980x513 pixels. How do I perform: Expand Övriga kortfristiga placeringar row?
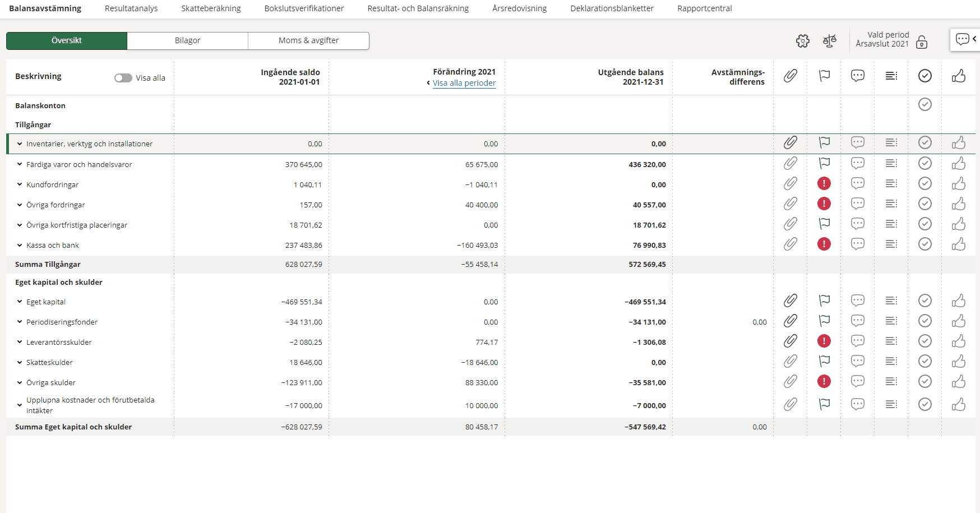pos(20,225)
